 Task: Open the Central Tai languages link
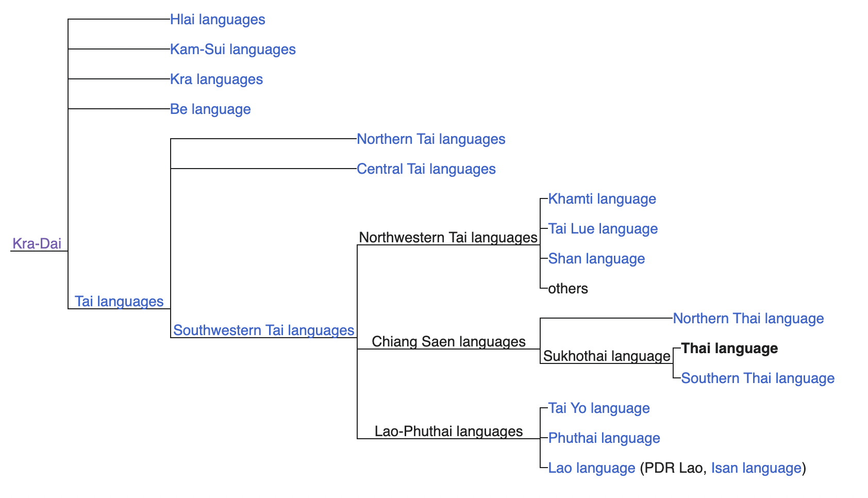click(x=426, y=169)
